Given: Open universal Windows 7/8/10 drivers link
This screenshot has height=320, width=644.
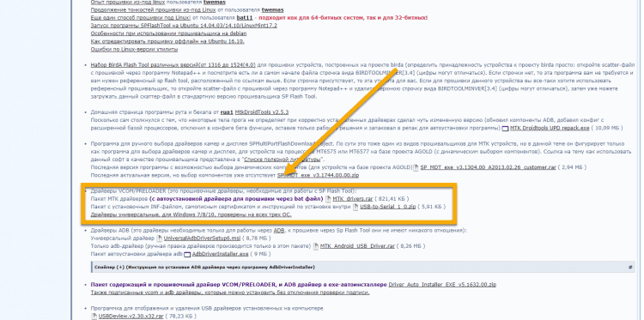Looking at the screenshot, I should 191,214.
